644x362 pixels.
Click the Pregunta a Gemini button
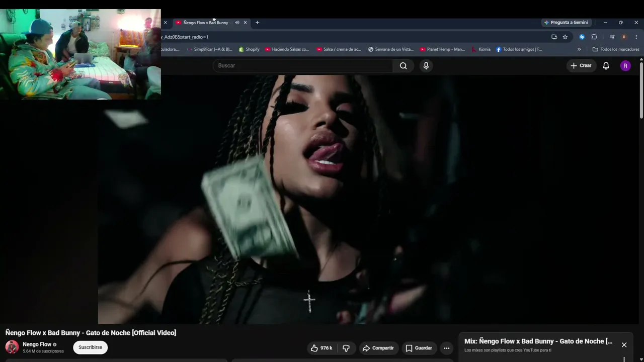566,23
